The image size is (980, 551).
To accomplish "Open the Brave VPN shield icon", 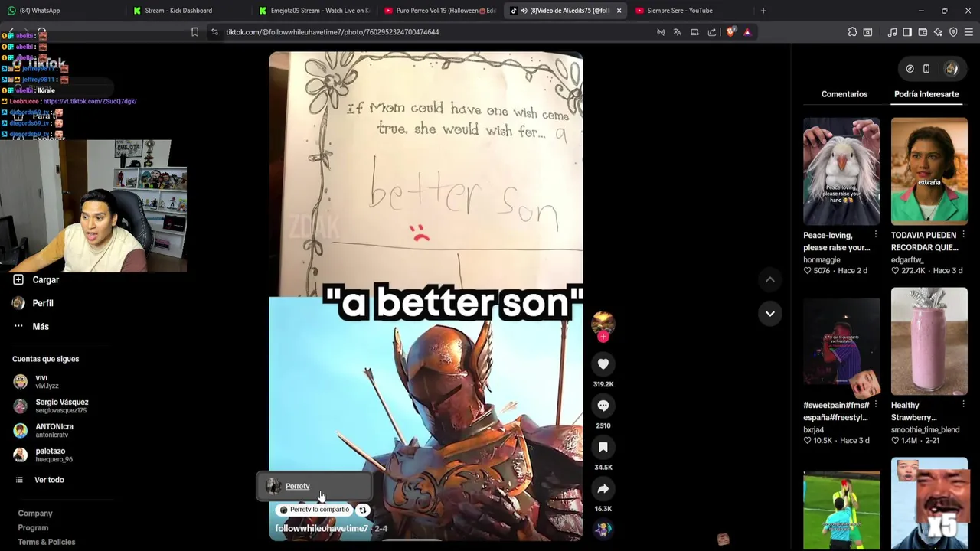I will pyautogui.click(x=953, y=32).
